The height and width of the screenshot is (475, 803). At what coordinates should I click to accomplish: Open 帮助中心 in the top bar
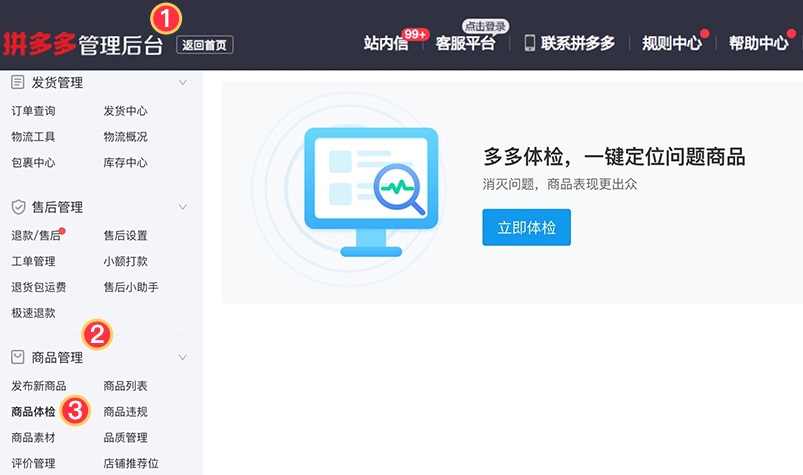tap(758, 44)
